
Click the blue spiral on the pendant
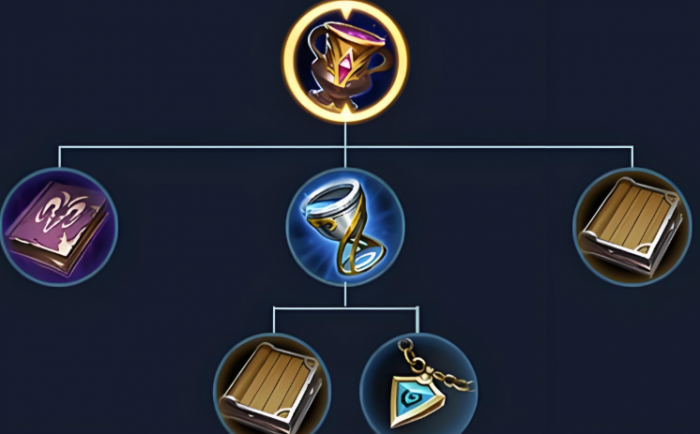click(x=411, y=396)
